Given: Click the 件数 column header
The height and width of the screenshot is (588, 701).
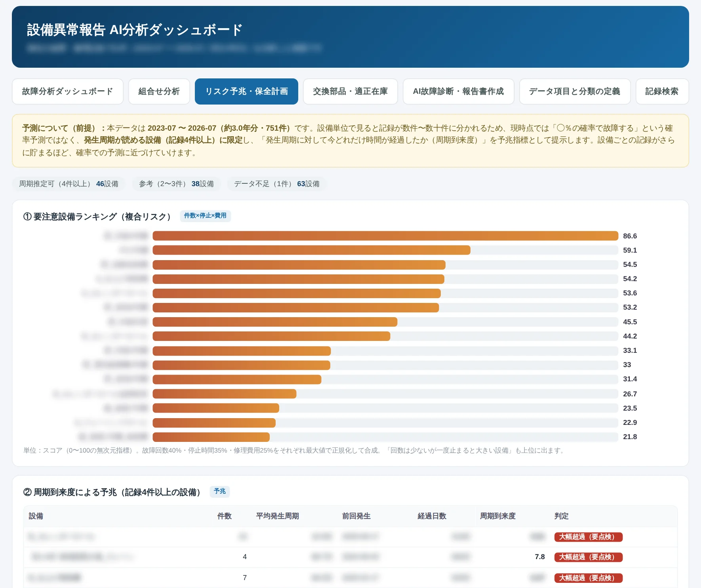Looking at the screenshot, I should coord(225,516).
